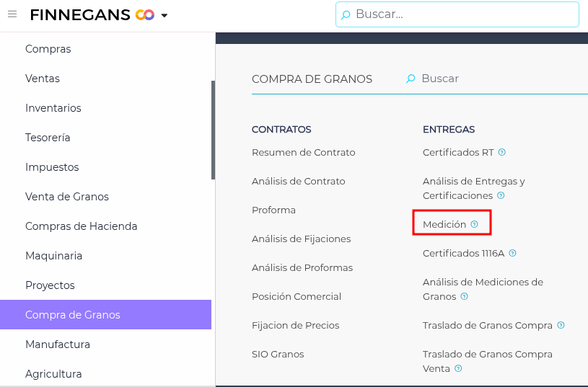Click the Fijacion de Precios link
The width and height of the screenshot is (588, 387).
point(295,325)
